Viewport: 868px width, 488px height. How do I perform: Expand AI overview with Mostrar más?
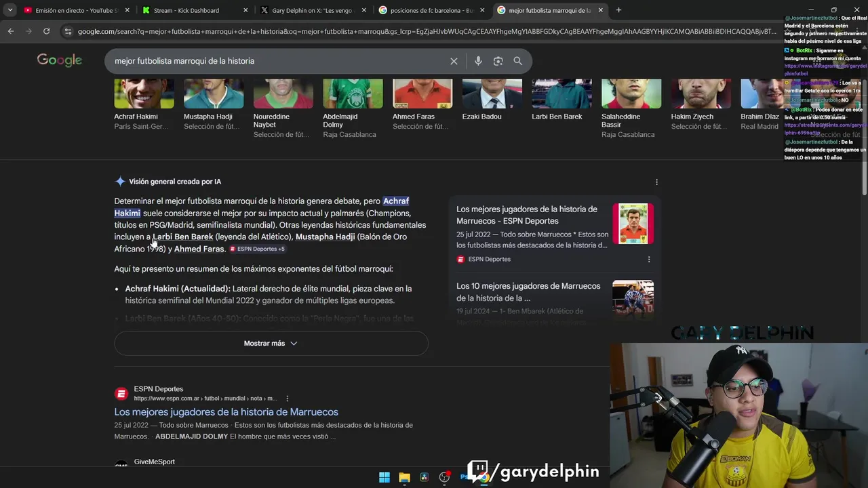(x=271, y=344)
